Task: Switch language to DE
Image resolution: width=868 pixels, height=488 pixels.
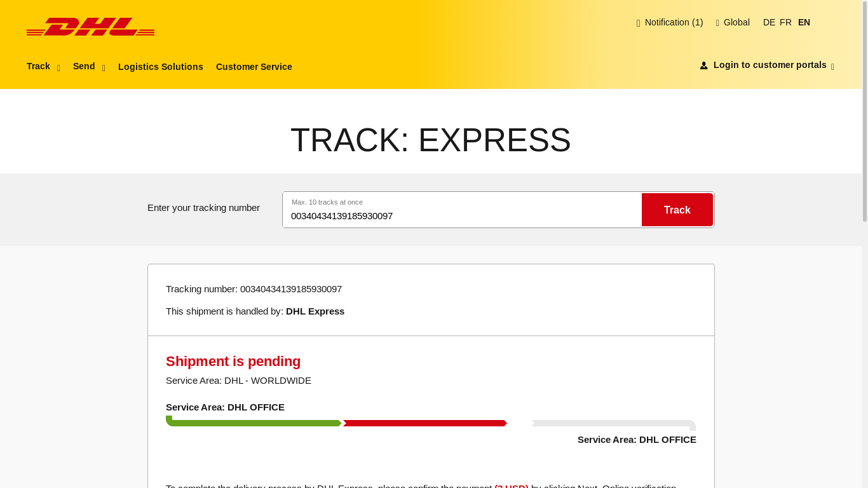Action: coord(769,22)
